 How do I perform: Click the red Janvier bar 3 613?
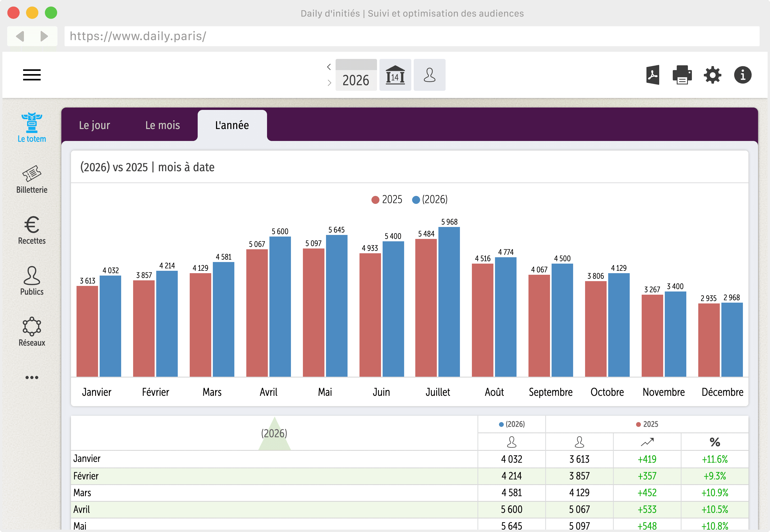click(87, 331)
